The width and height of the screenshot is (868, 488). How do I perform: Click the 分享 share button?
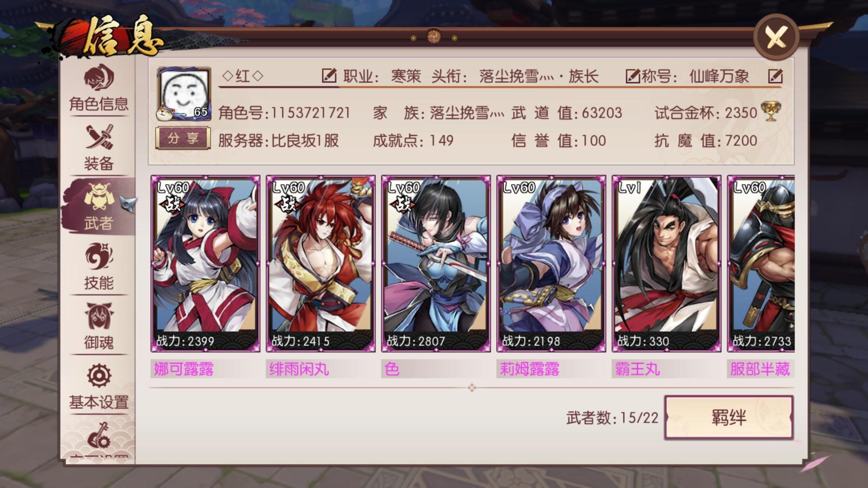[x=183, y=138]
